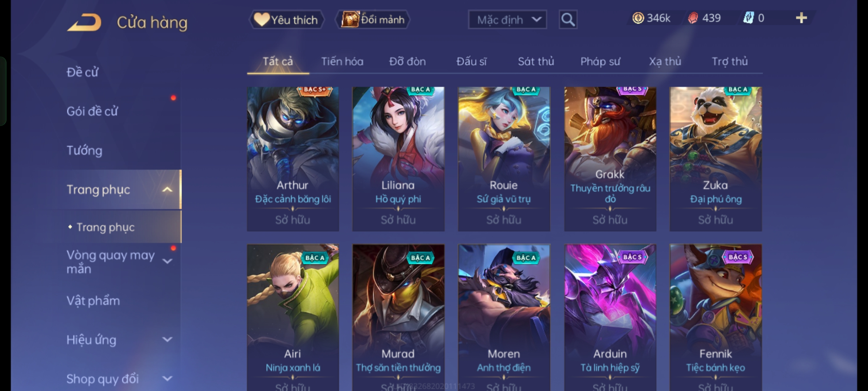Open Yêu thích favorites heart button

pos(286,20)
